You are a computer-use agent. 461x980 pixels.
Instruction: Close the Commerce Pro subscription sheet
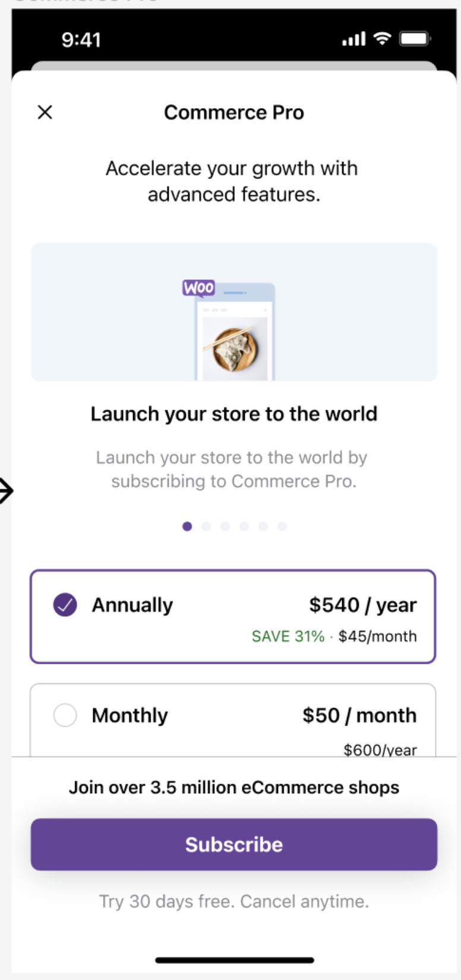pos(45,112)
